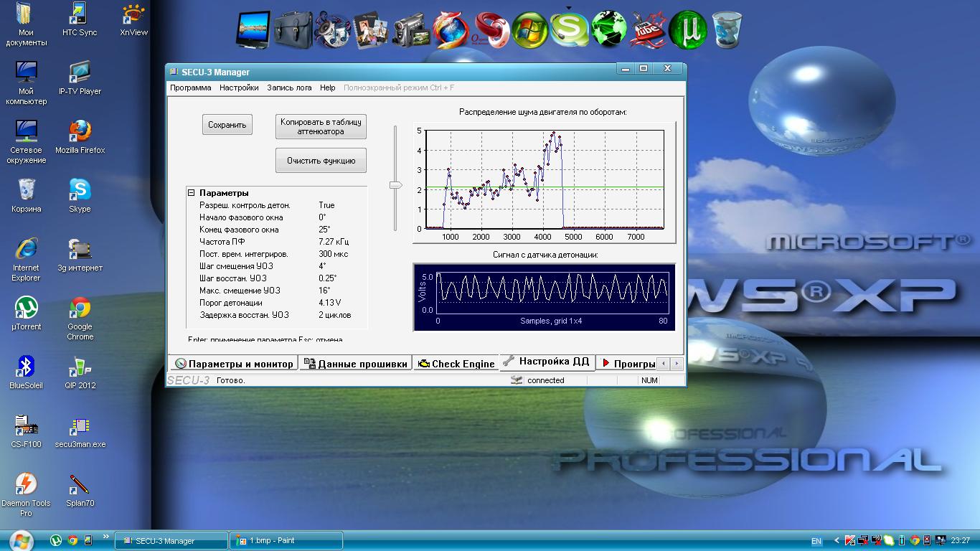The height and width of the screenshot is (551, 980).
Task: Click the Сохранить button
Action: click(x=227, y=125)
